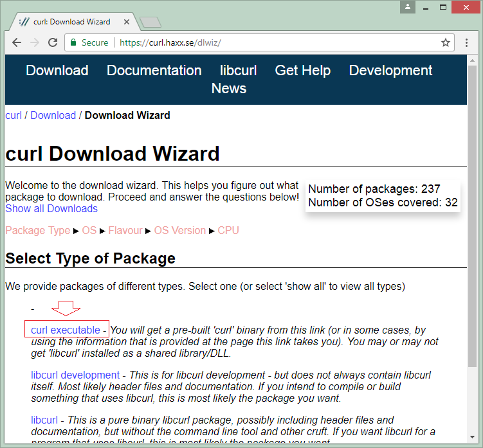Click the green Secure padlock icon
The width and height of the screenshot is (483, 448).
pyautogui.click(x=73, y=42)
